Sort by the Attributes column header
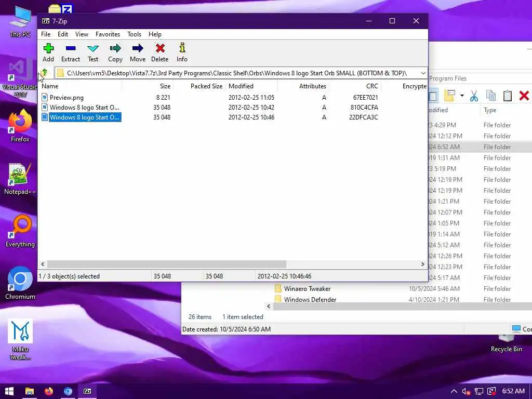This screenshot has width=532, height=399. (303, 86)
